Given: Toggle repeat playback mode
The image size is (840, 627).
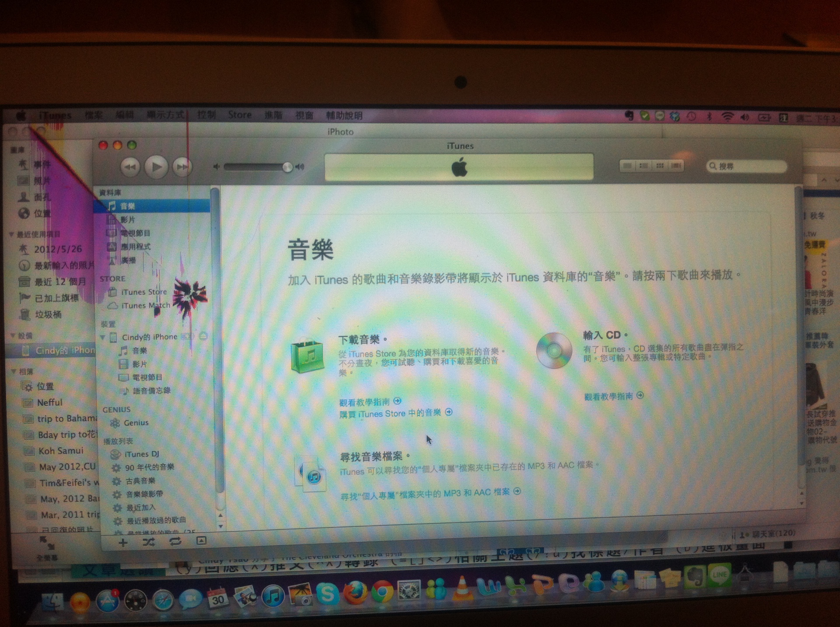Looking at the screenshot, I should tap(175, 542).
